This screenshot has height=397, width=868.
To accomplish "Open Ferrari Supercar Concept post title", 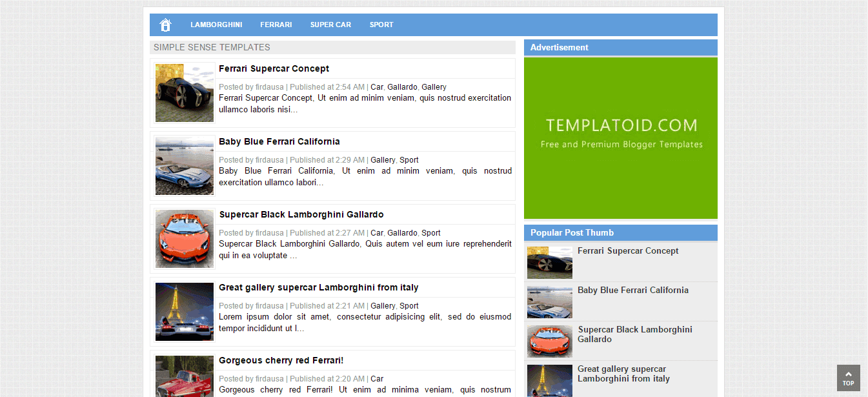I will (274, 68).
